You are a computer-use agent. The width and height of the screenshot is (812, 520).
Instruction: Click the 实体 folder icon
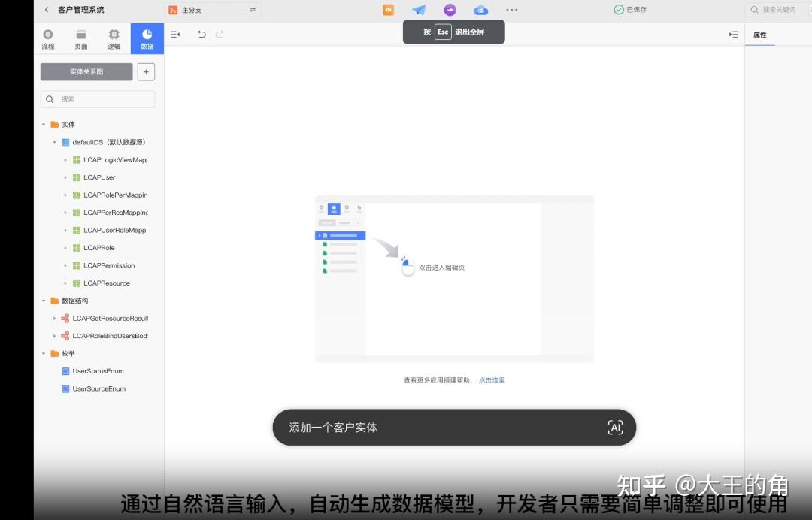point(54,125)
